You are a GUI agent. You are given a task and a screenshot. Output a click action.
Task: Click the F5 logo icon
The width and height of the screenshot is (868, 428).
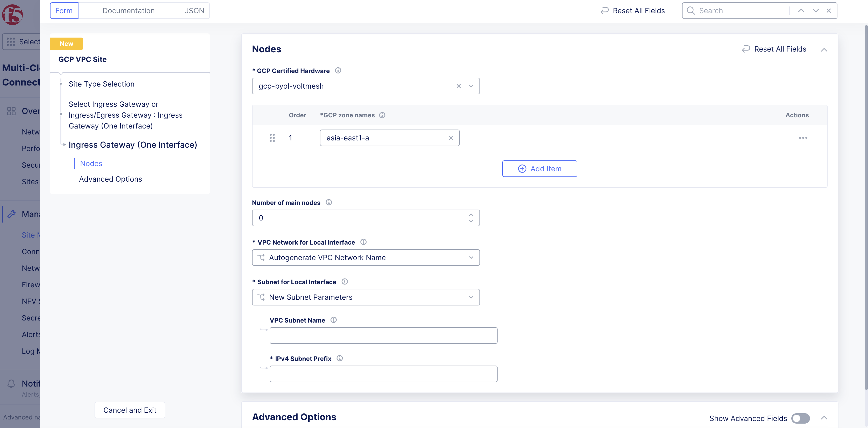(12, 15)
